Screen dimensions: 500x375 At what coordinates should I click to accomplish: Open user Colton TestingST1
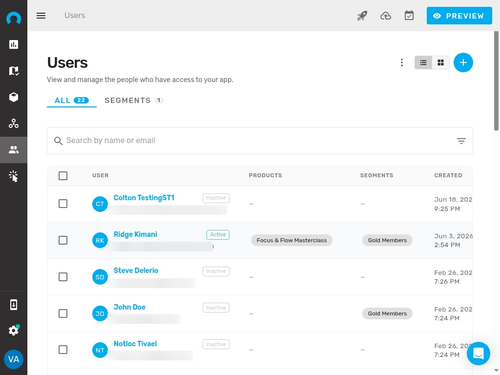click(144, 198)
